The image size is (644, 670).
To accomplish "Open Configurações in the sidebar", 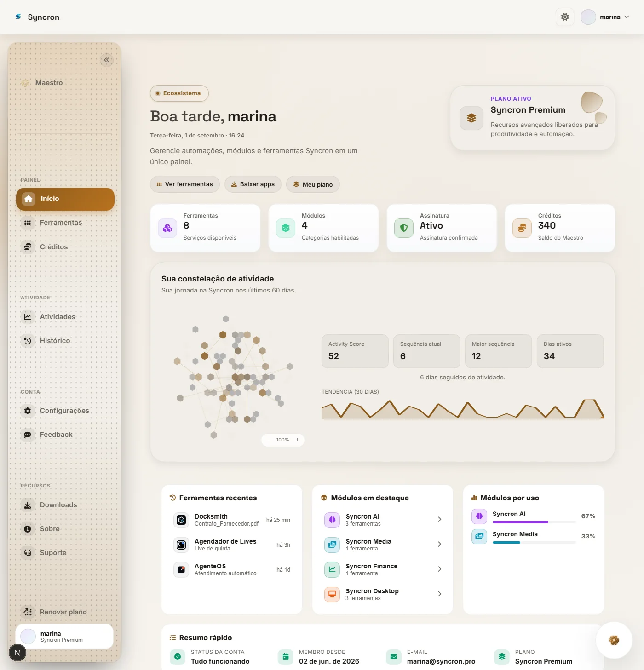I will [x=64, y=411].
